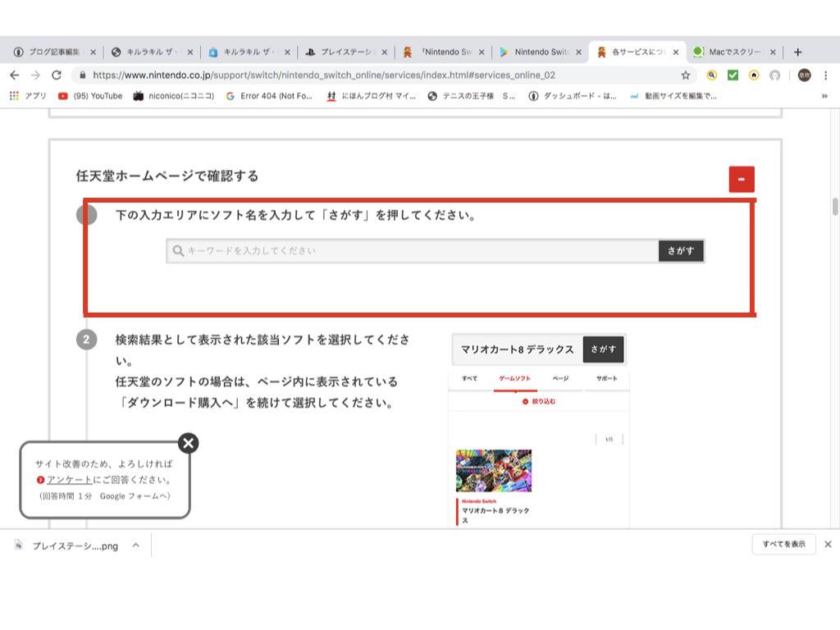840x630 pixels.
Task: Close the ブログ記事編集 tab
Action: coord(93,52)
